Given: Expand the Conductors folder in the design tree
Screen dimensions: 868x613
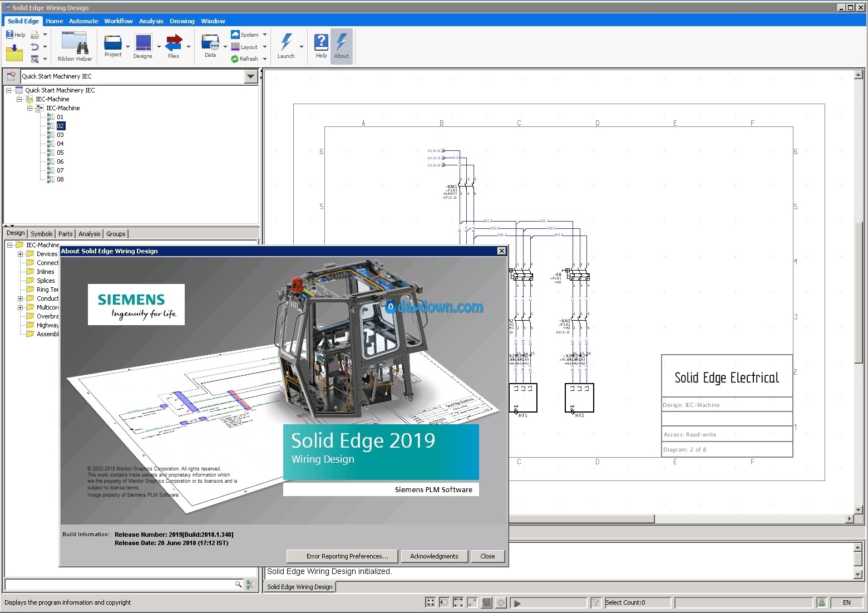Looking at the screenshot, I should tap(21, 298).
